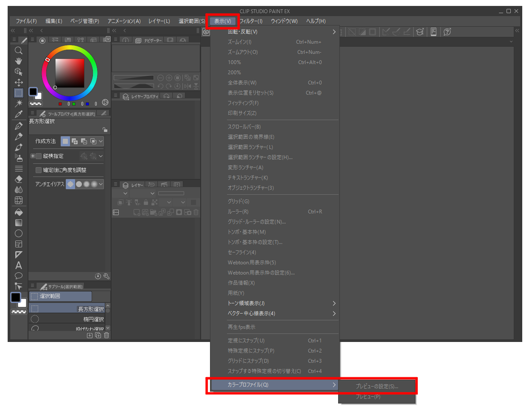Select the Gradient tool
This screenshot has width=532, height=409.
point(19,223)
